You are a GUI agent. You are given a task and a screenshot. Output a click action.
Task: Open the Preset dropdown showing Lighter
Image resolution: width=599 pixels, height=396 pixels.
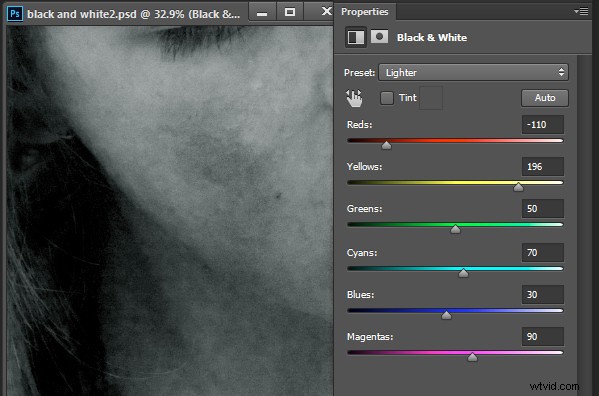tap(473, 72)
